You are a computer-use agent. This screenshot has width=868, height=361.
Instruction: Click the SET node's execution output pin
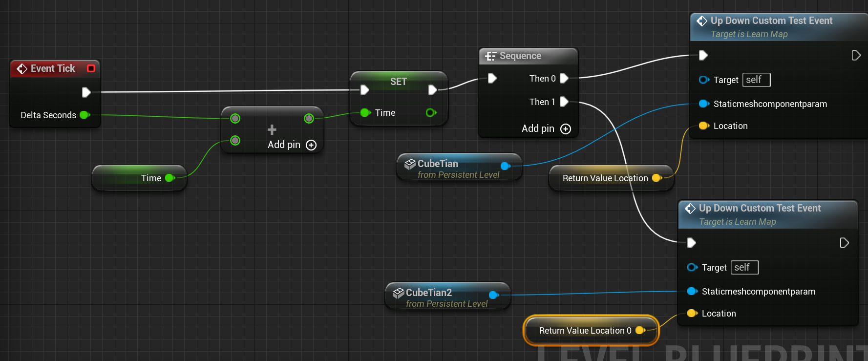point(433,90)
